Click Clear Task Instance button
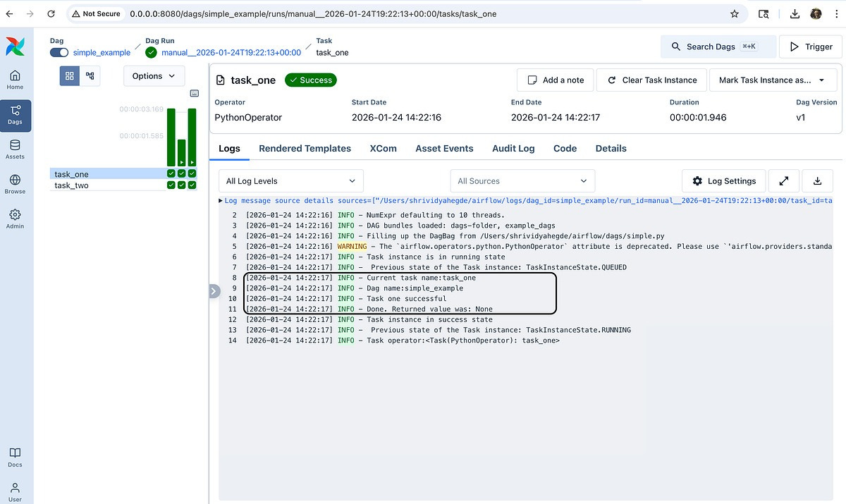The width and height of the screenshot is (846, 504). 651,80
